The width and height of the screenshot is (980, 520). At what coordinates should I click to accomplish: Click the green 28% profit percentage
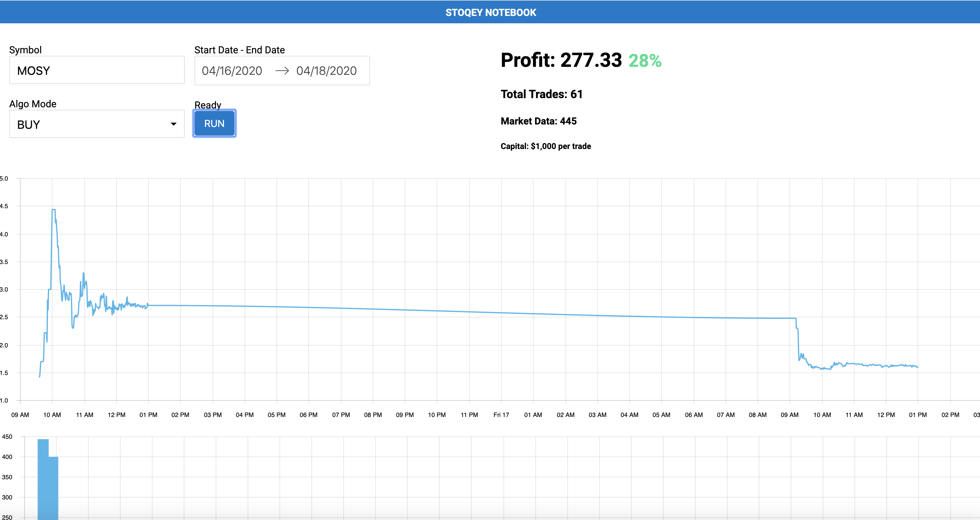coord(645,61)
